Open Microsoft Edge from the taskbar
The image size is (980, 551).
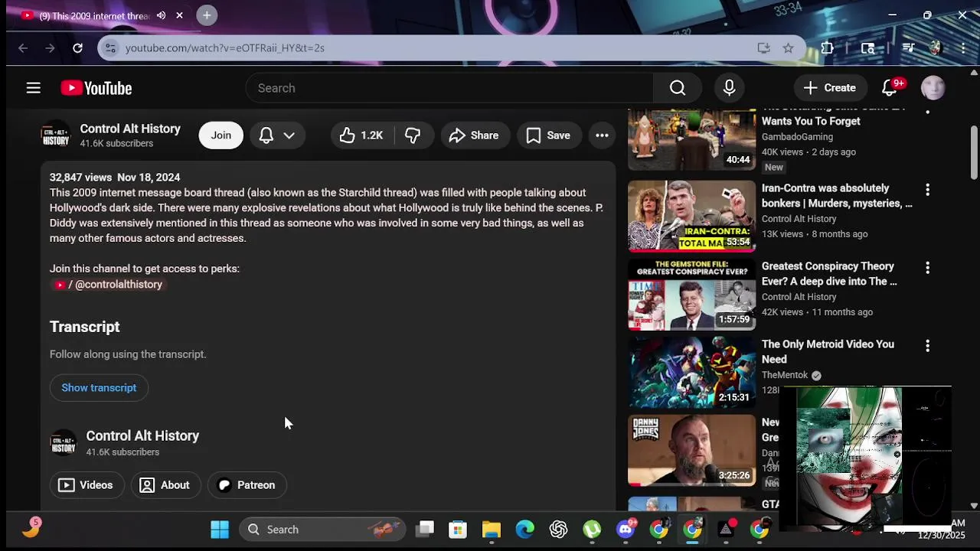(525, 530)
